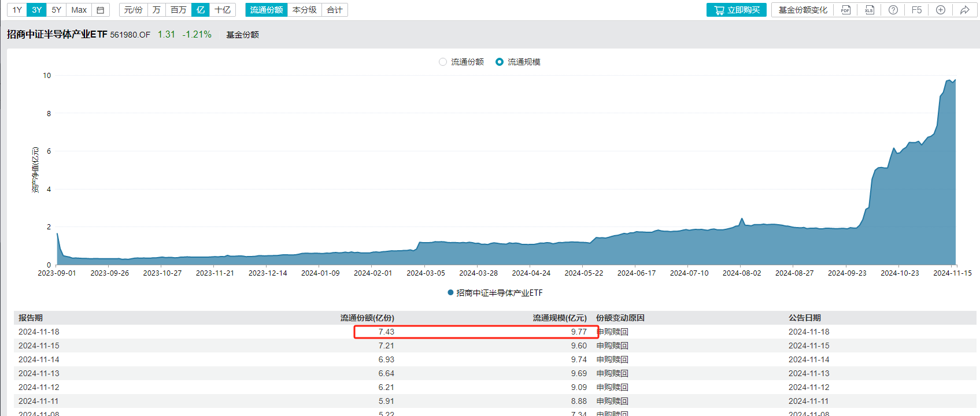Screen dimensions: 980x416
Task: Export the data as XLS
Action: 869,10
